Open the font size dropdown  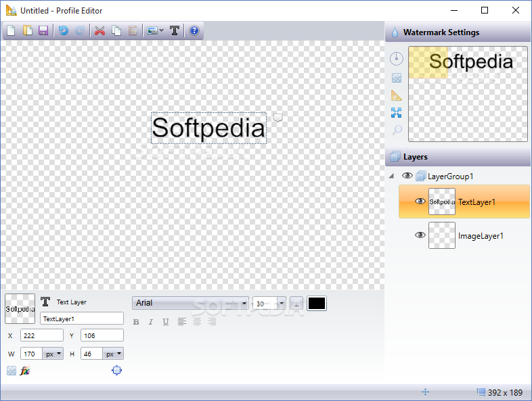pos(282,304)
